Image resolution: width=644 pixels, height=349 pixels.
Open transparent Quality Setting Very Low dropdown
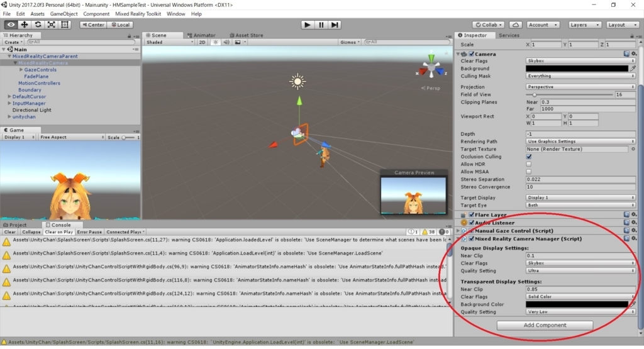(x=580, y=312)
